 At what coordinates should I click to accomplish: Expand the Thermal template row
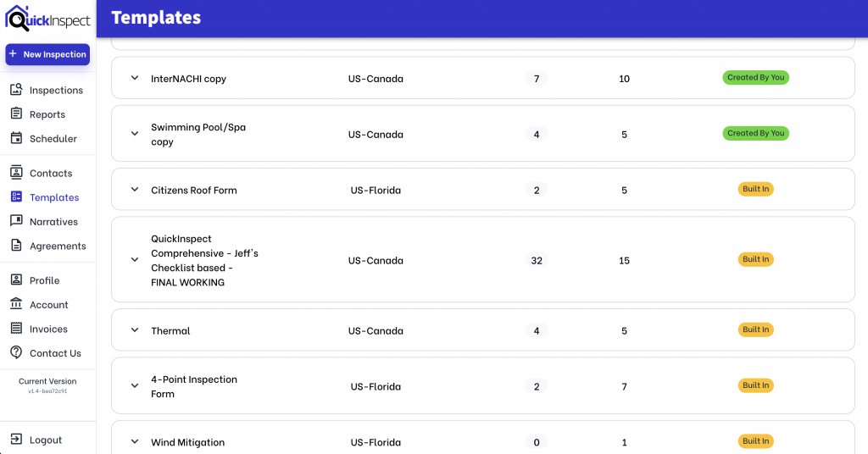[x=134, y=330]
